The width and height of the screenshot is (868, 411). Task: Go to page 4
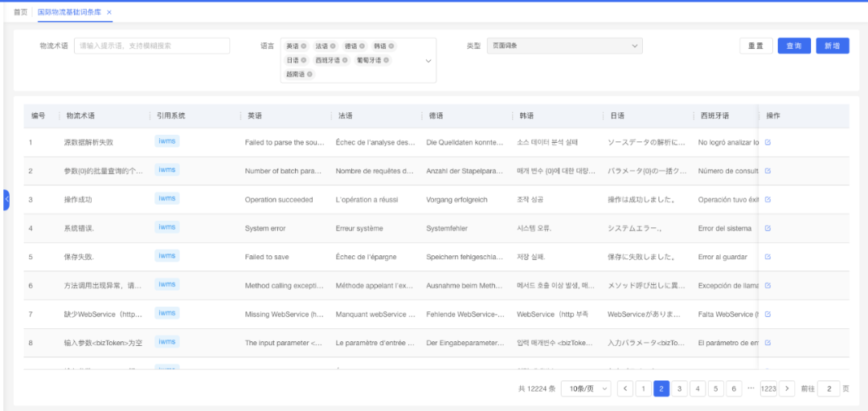(x=698, y=389)
